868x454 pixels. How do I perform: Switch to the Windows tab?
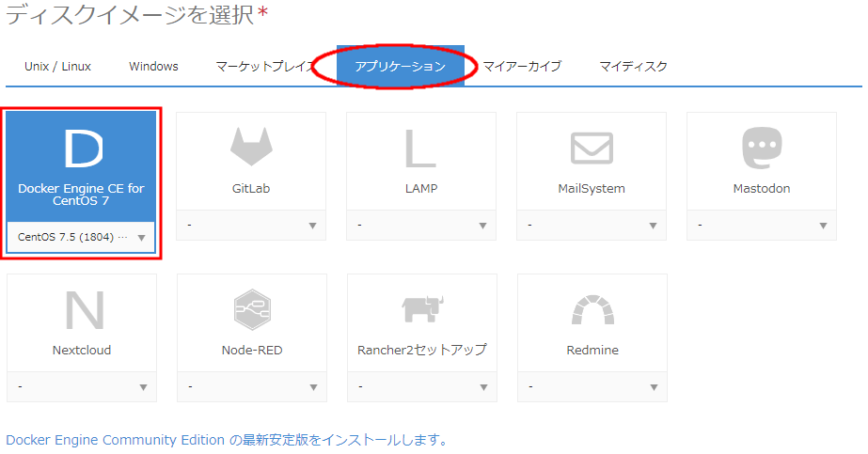[x=153, y=67]
